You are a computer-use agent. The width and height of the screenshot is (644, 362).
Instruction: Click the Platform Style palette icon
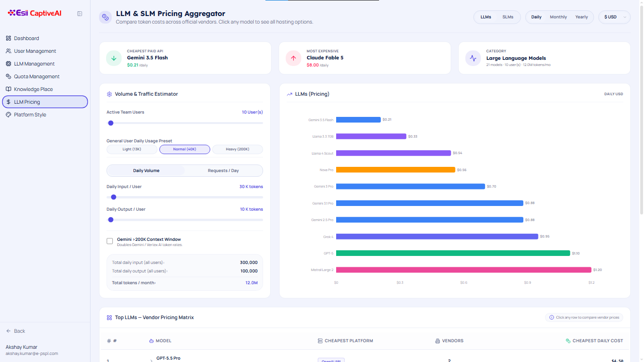[x=8, y=115]
